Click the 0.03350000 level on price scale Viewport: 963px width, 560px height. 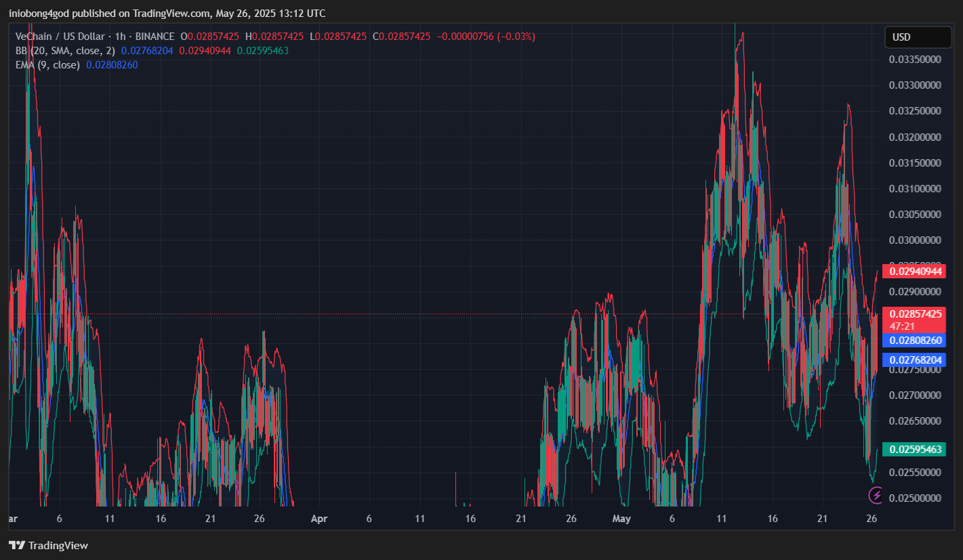[x=915, y=60]
